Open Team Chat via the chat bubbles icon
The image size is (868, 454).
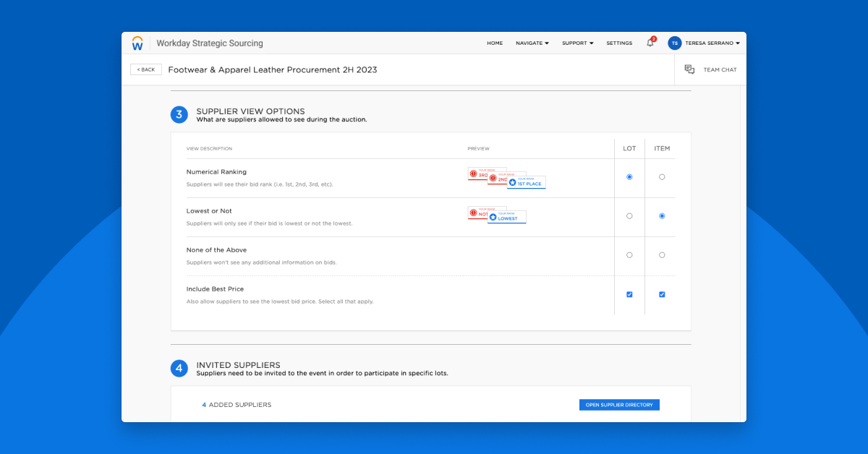click(689, 69)
